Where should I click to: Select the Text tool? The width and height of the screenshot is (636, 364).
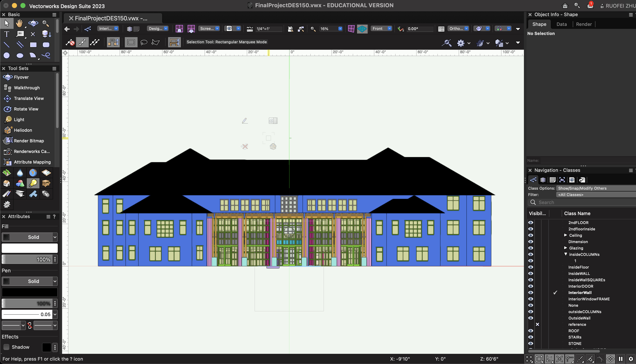[x=7, y=34]
